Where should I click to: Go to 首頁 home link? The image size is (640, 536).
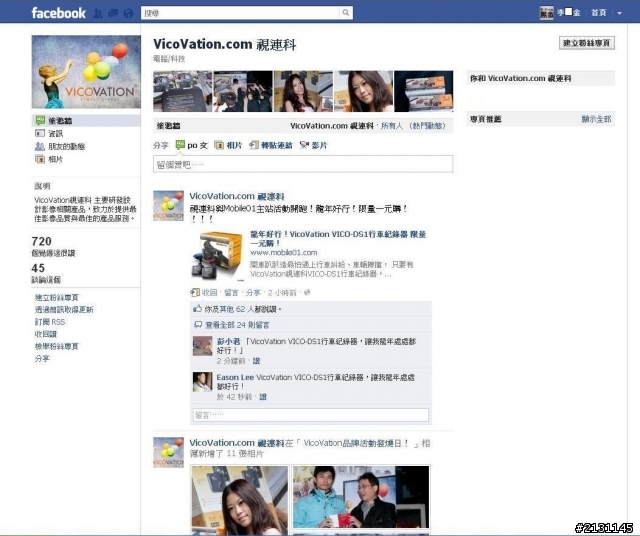tap(598, 13)
